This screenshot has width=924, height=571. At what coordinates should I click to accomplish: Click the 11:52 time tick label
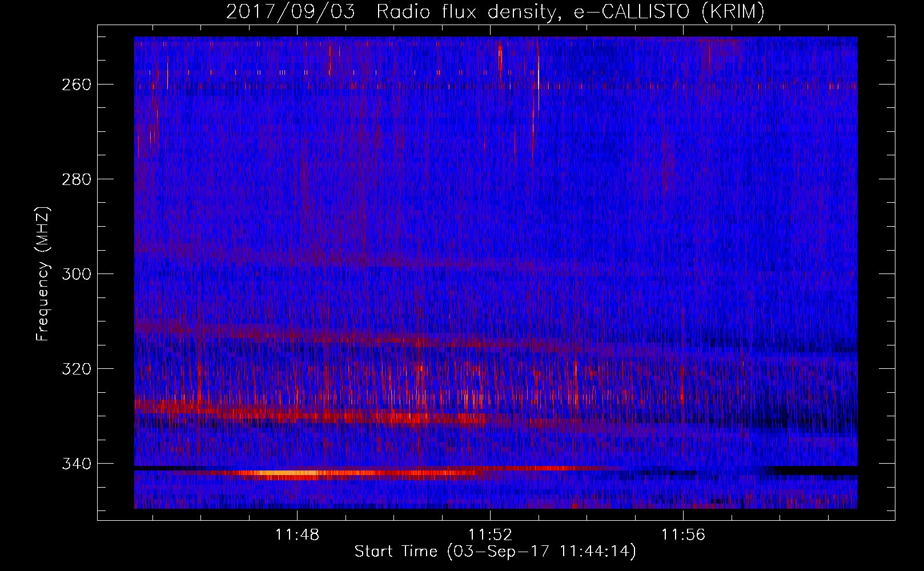click(490, 535)
